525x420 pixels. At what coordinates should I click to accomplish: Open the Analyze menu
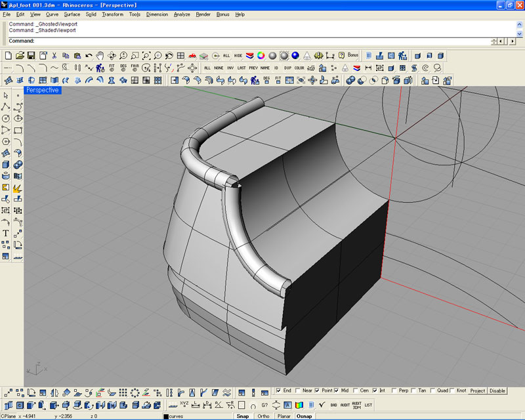(x=182, y=14)
